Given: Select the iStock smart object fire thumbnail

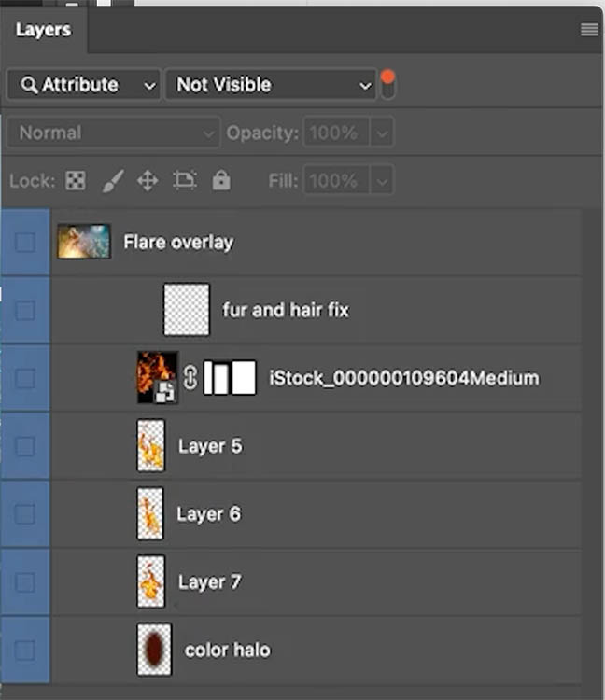Looking at the screenshot, I should tap(157, 378).
